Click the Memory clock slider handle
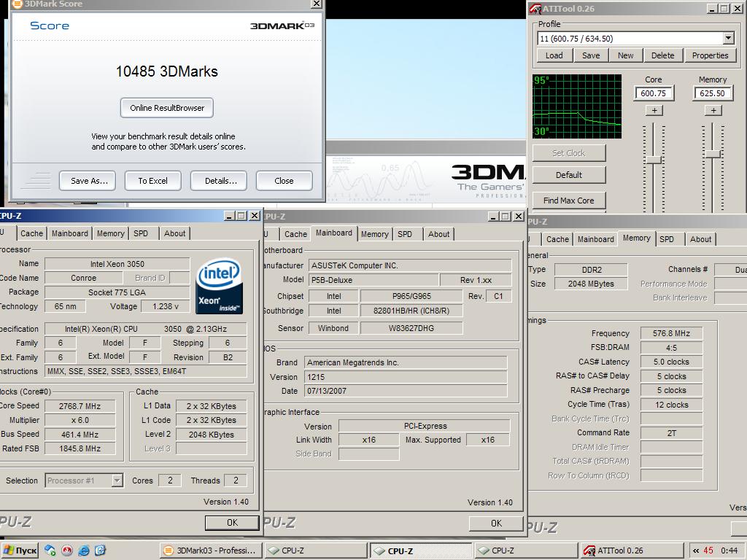The image size is (747, 560). (713, 154)
